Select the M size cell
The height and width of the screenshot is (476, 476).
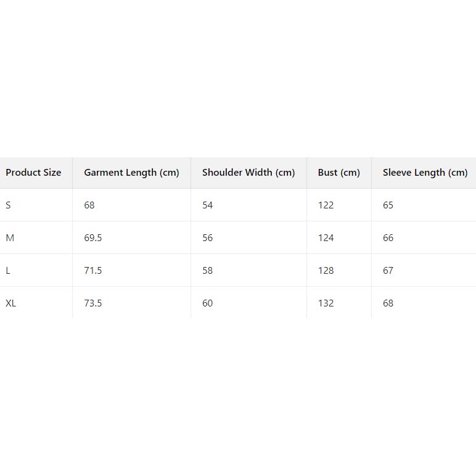point(10,238)
